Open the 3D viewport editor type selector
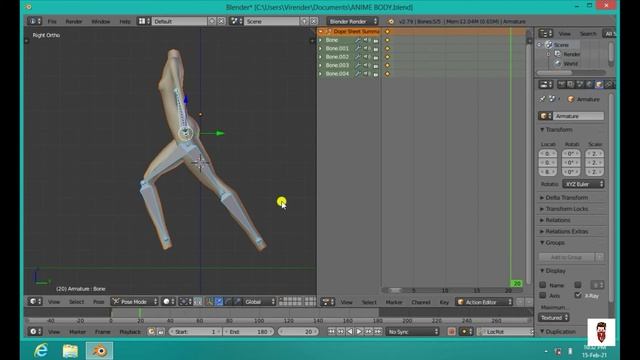 pyautogui.click(x=35, y=302)
